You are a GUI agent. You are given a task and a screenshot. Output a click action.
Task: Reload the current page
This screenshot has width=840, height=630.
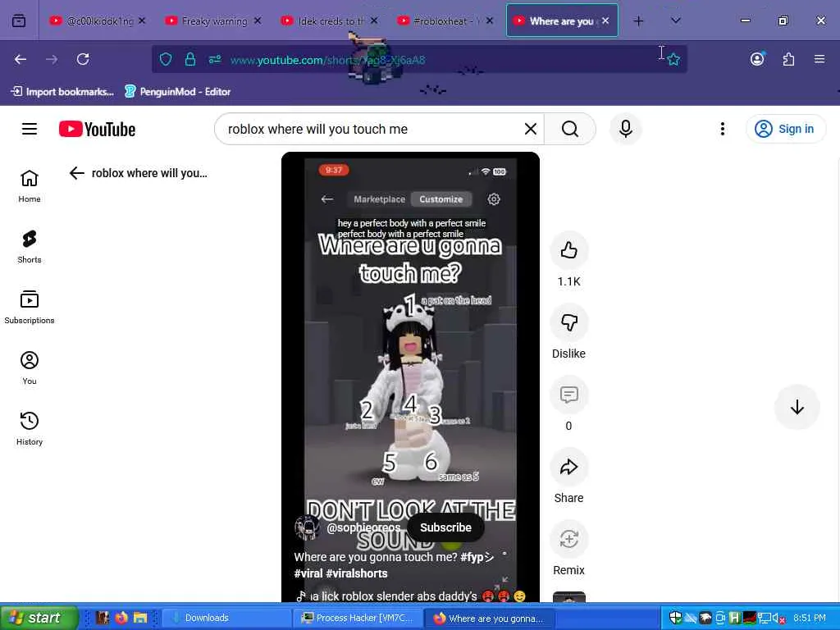[x=83, y=59]
